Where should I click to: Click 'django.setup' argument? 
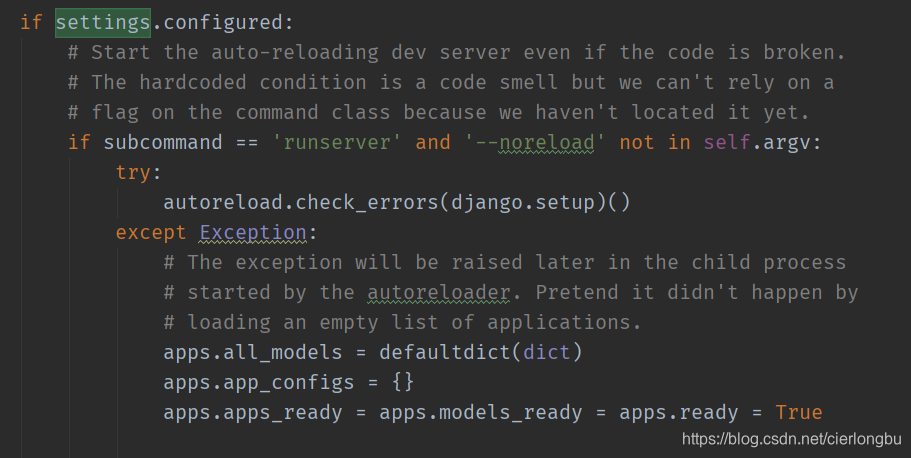pyautogui.click(x=522, y=203)
